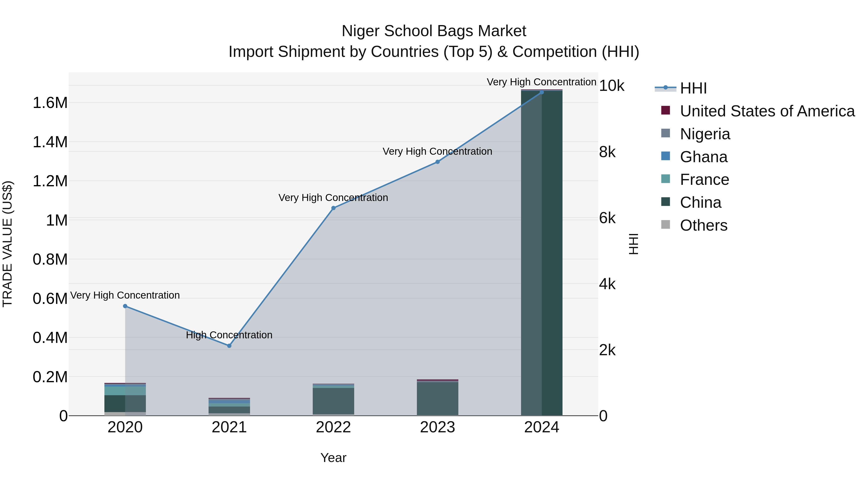Click 'Very High Concentration' label above 2023
This screenshot has height=488, width=868.
(437, 152)
